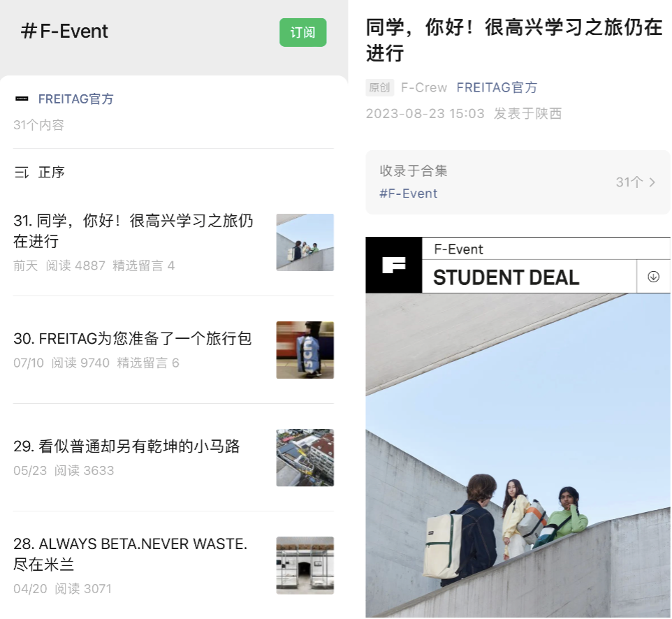The height and width of the screenshot is (619, 672).
Task: Open article 28 ALWAYS BETA.NEVER WASTE.
Action: coord(130,554)
